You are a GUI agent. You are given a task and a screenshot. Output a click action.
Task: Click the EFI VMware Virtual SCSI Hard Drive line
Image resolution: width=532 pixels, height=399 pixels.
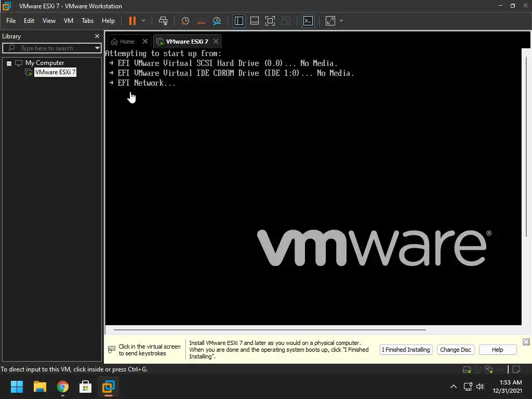[x=223, y=63]
